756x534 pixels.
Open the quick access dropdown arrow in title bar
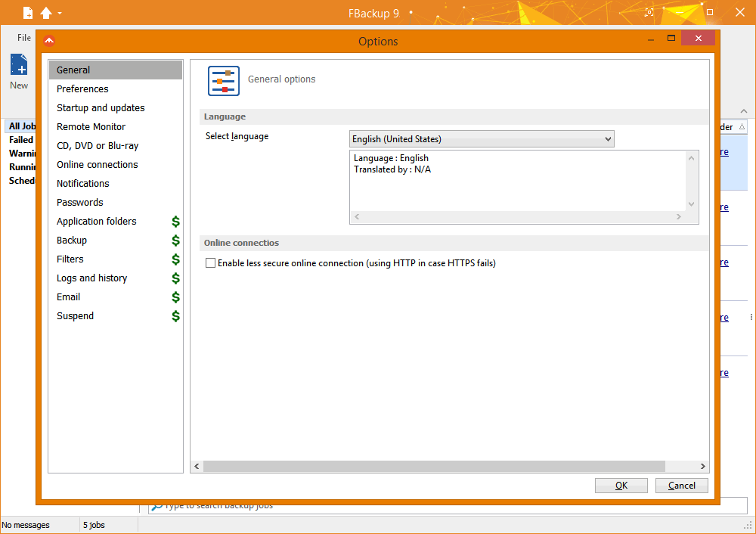(60, 13)
